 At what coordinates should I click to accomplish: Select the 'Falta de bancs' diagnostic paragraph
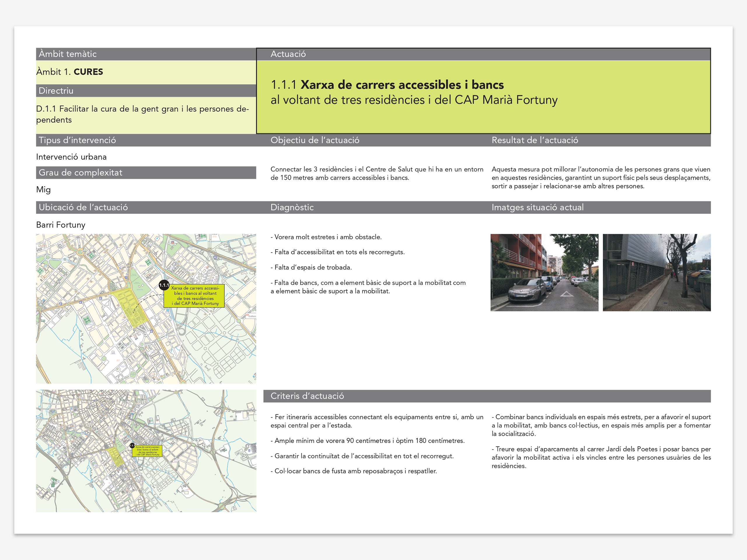(368, 287)
